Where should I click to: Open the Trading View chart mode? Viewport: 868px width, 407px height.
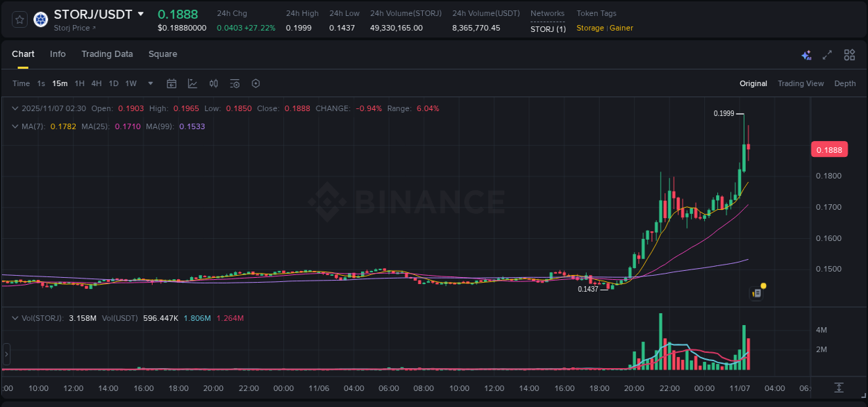click(801, 83)
